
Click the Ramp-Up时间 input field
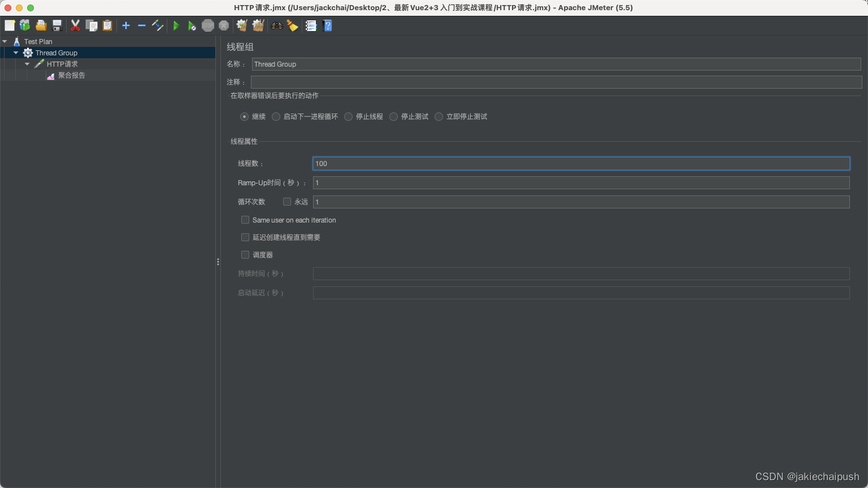(x=581, y=182)
